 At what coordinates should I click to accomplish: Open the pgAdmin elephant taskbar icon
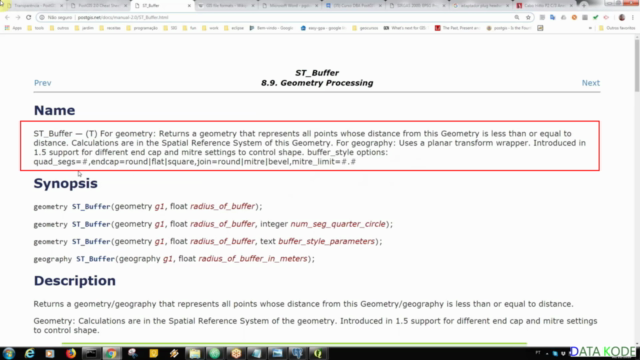point(298,353)
